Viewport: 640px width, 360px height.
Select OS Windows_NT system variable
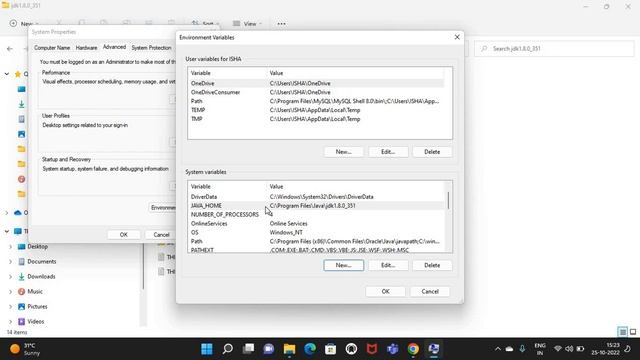317,233
